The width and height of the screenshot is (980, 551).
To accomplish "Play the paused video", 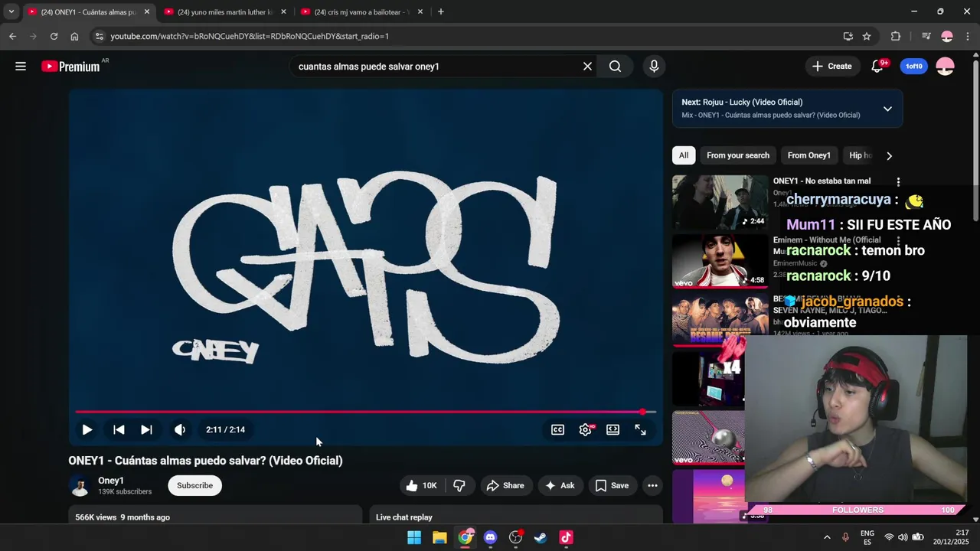I will (87, 430).
